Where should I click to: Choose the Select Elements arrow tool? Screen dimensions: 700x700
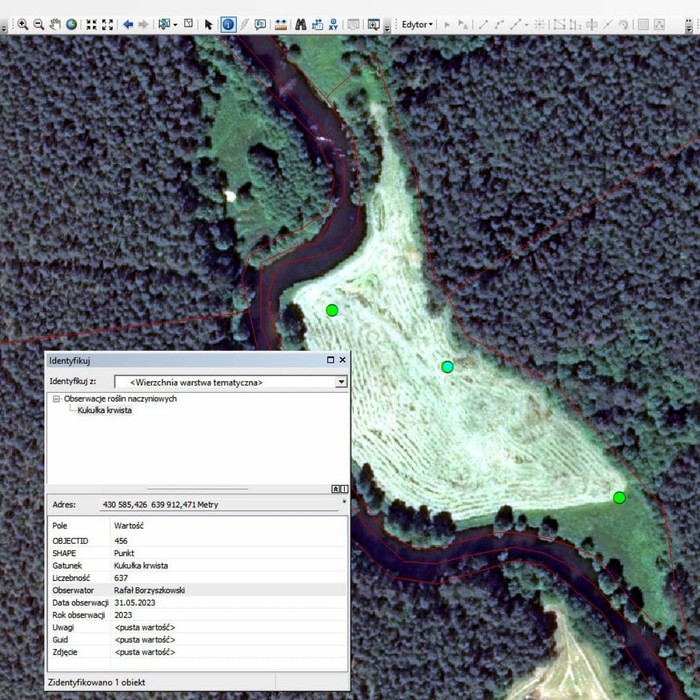[209, 24]
